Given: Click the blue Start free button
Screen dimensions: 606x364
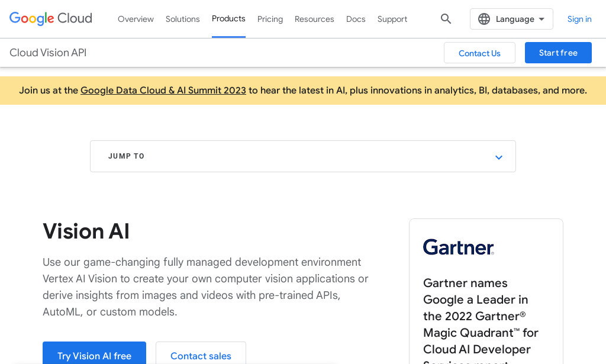Looking at the screenshot, I should (x=557, y=53).
